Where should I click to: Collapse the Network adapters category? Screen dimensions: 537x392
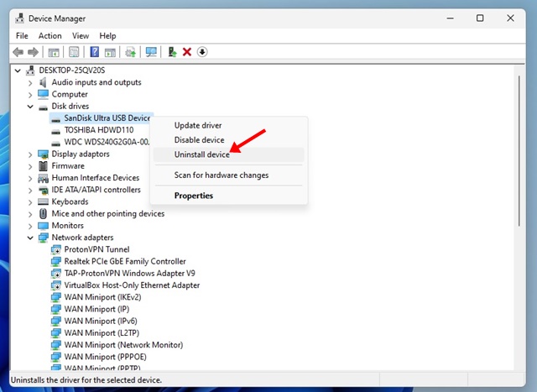31,238
